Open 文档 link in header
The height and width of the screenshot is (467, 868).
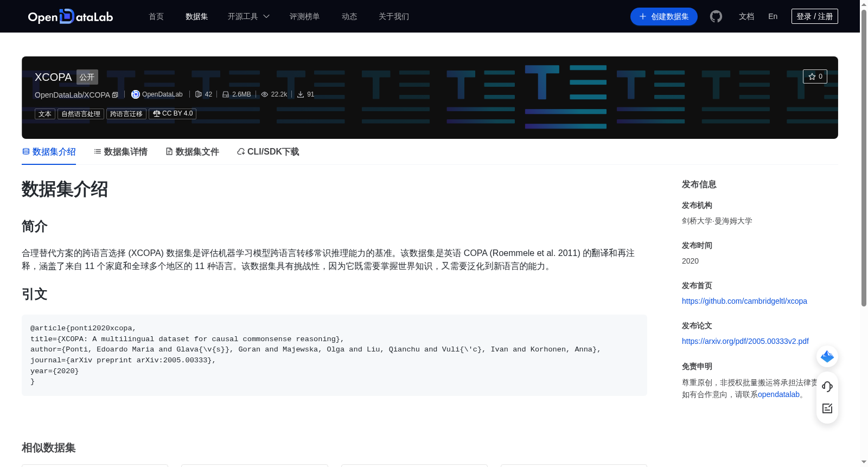click(746, 16)
